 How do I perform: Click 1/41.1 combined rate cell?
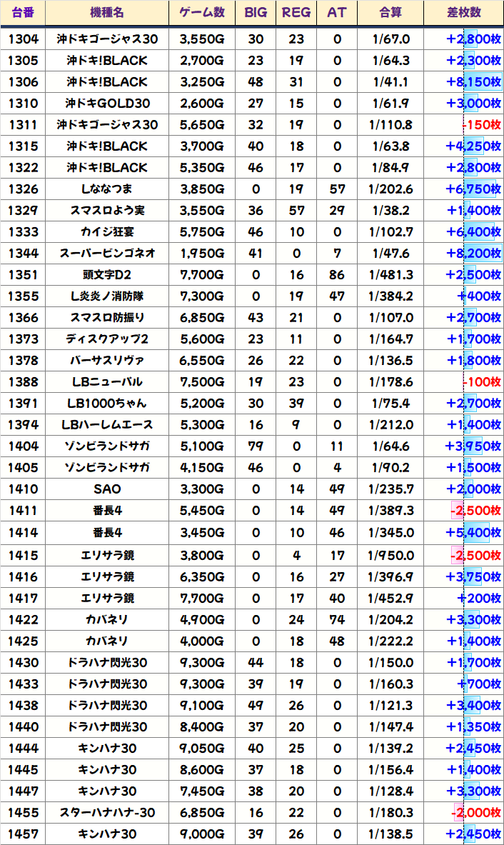tap(391, 82)
